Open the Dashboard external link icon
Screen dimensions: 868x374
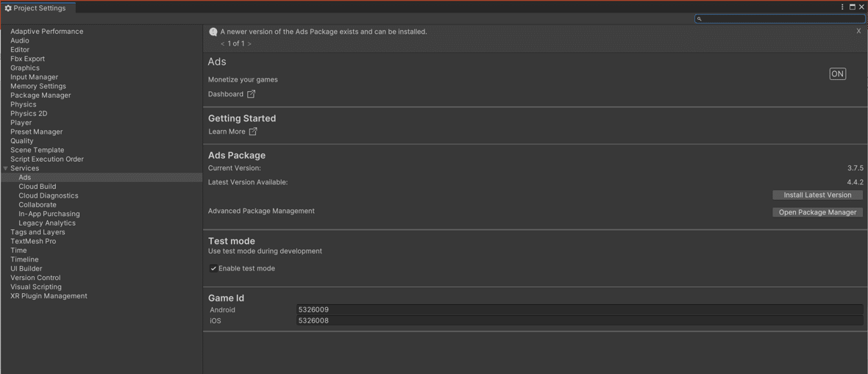click(x=252, y=94)
